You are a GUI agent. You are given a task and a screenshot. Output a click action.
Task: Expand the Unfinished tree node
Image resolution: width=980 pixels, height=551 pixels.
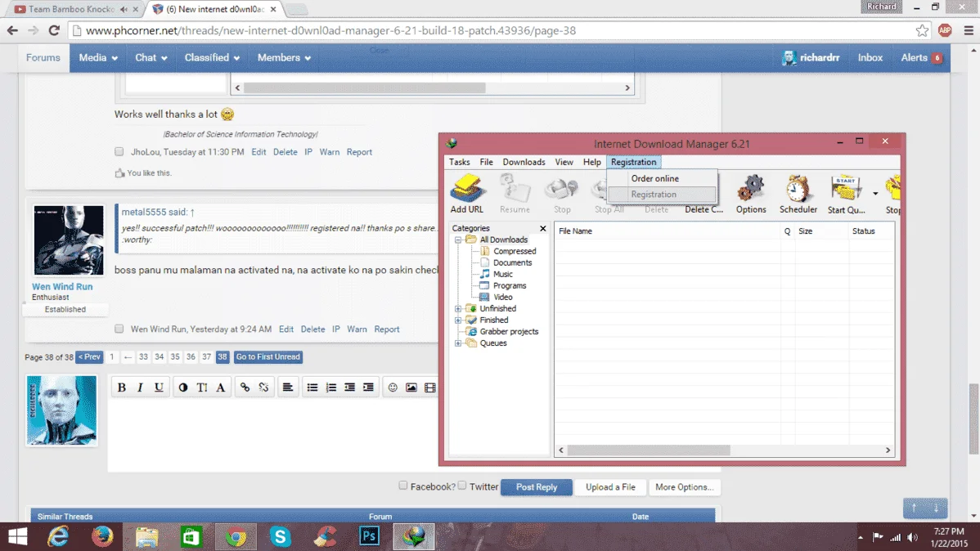[x=458, y=309]
